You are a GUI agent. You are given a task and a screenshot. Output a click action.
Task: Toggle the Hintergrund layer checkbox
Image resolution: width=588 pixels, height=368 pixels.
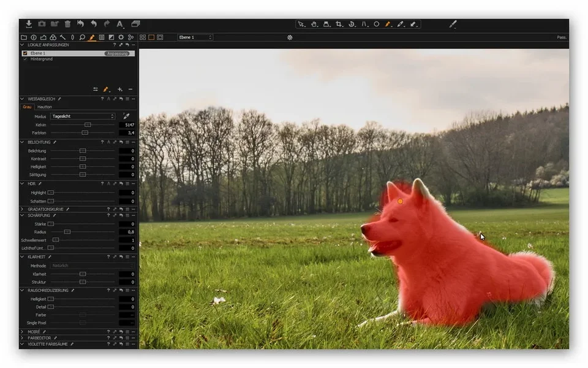25,59
